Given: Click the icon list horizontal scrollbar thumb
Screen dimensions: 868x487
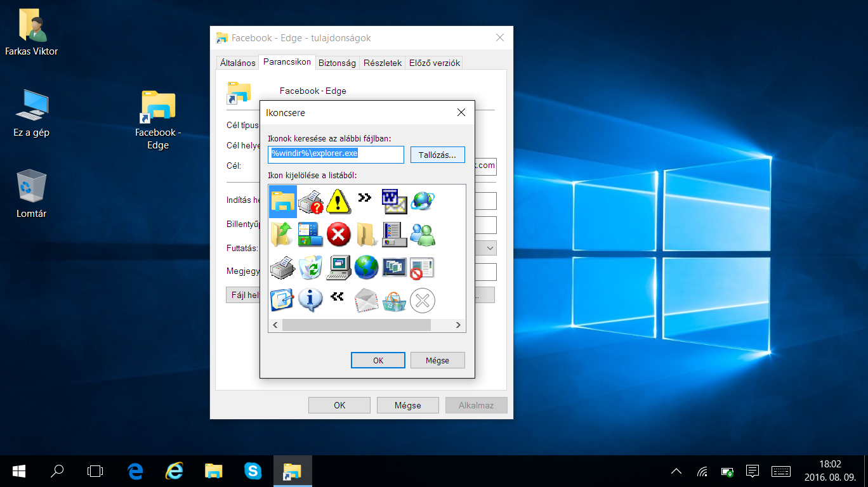Looking at the screenshot, I should click(x=357, y=325).
